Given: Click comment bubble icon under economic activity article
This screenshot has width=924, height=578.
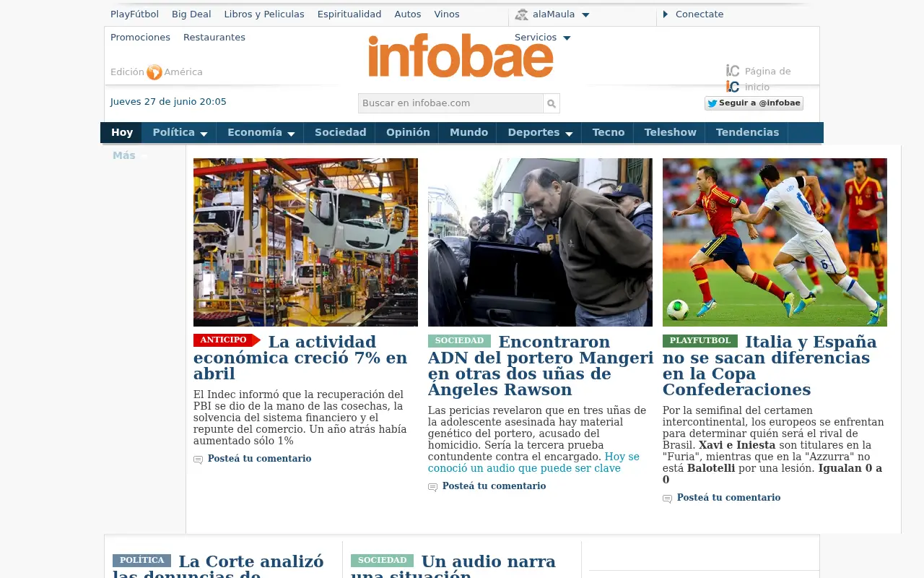Looking at the screenshot, I should click(x=198, y=460).
